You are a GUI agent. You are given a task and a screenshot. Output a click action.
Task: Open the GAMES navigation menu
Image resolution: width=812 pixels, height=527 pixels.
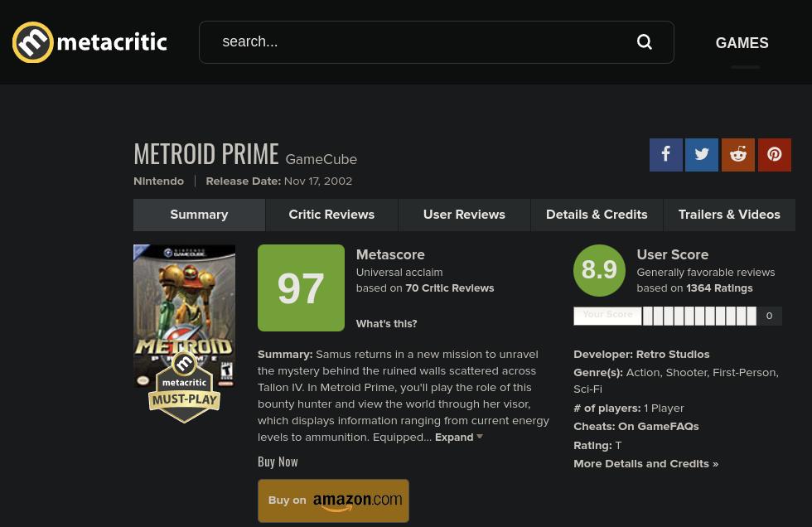coord(742,43)
